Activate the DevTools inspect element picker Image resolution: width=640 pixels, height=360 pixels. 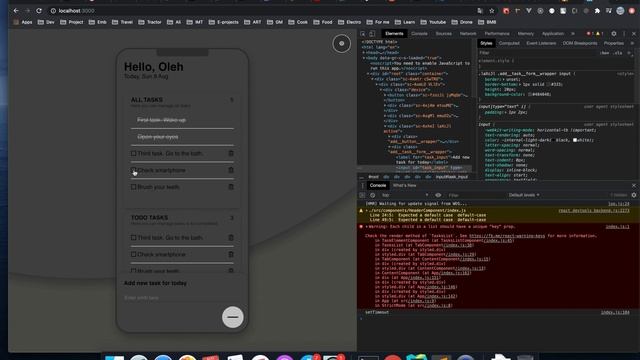tap(363, 34)
